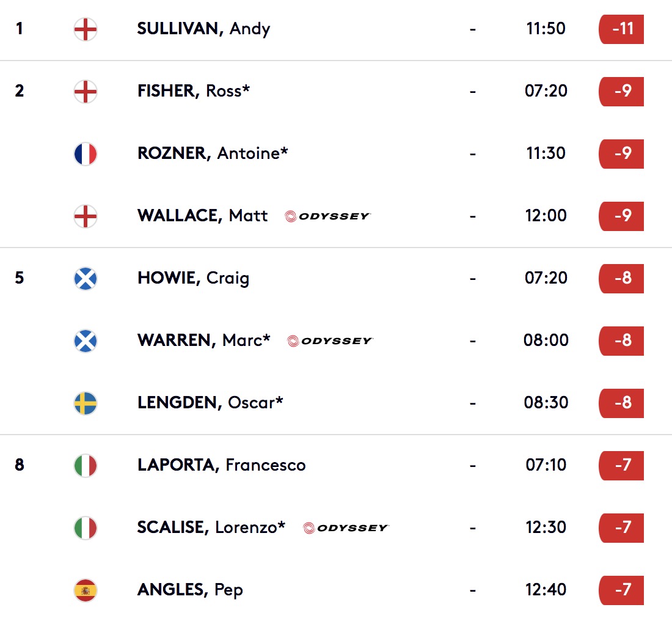Click the Swedish flag beside Oscar Lengden
Image resolution: width=672 pixels, height=621 pixels.
click(86, 403)
